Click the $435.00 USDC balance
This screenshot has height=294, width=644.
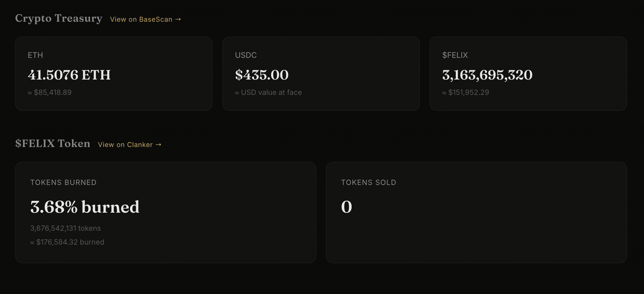coord(262,75)
